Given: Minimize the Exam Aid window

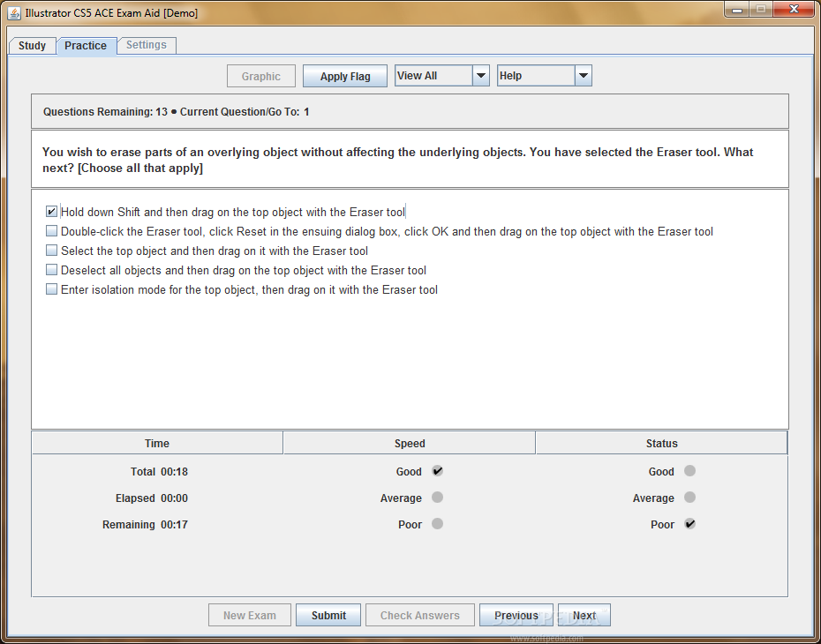Looking at the screenshot, I should (x=737, y=10).
